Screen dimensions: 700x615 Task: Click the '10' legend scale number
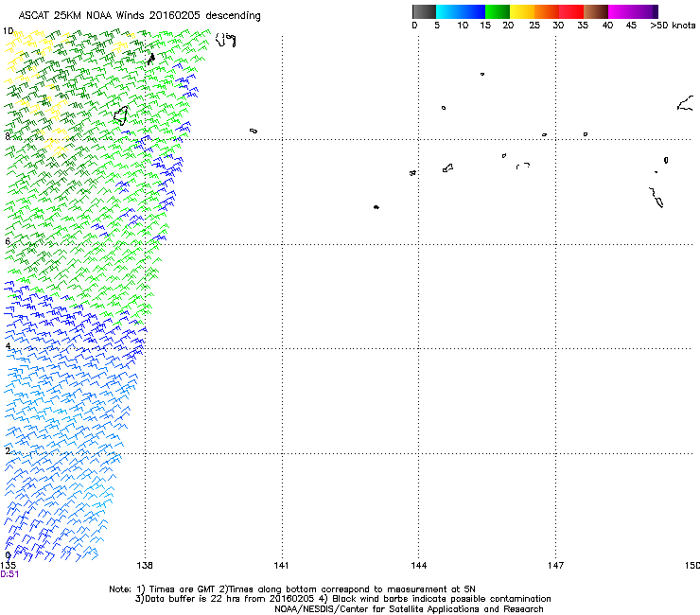pos(463,26)
